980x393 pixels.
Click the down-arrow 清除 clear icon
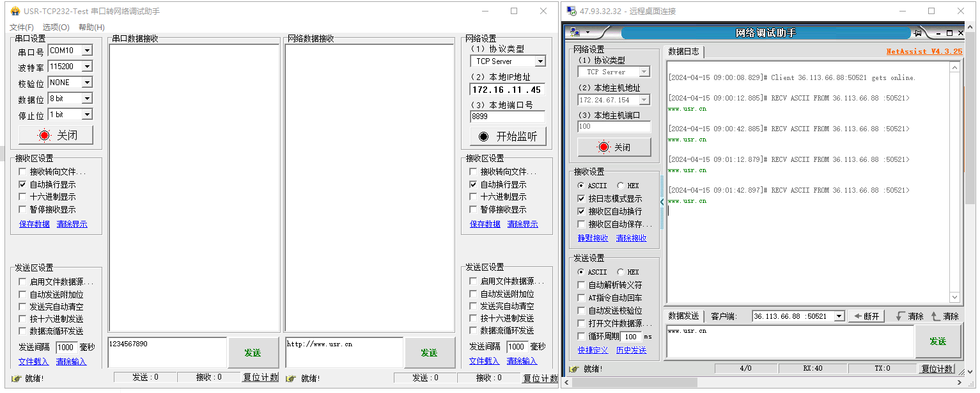901,316
